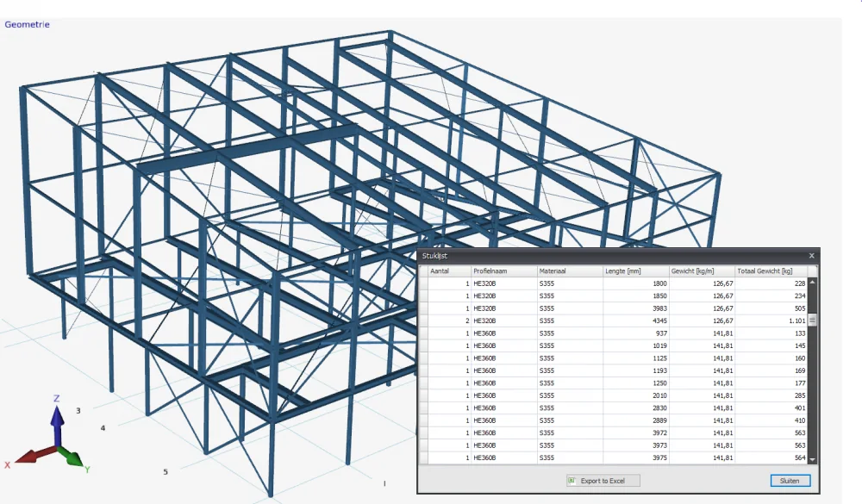Click HE360B in the 937 length row

(504, 333)
